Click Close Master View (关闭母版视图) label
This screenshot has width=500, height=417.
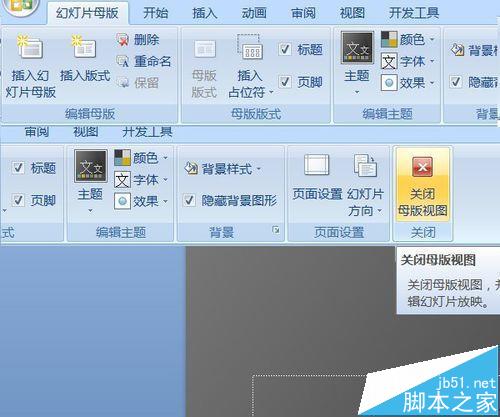(423, 202)
